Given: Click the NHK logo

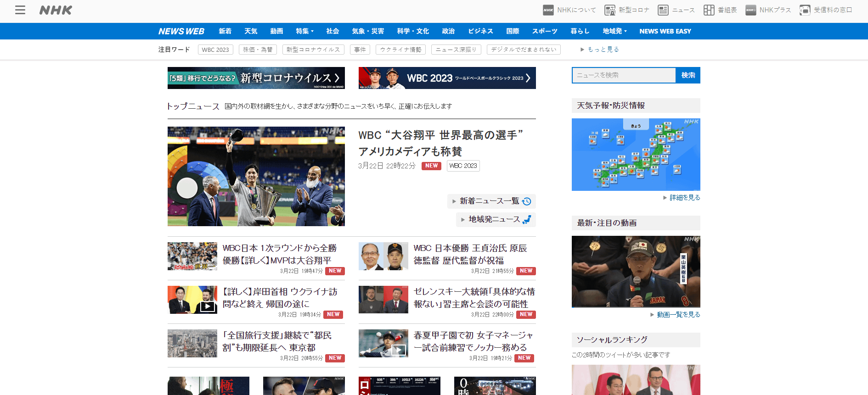Looking at the screenshot, I should point(56,10).
